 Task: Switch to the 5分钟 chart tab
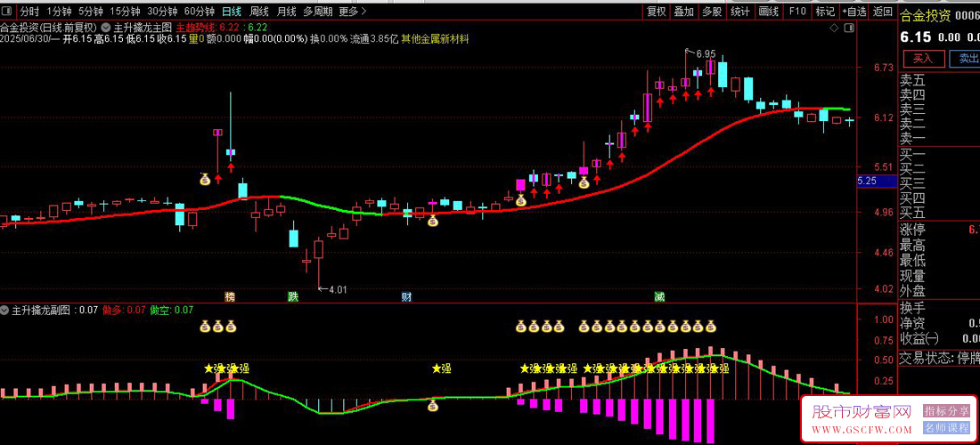pyautogui.click(x=91, y=12)
